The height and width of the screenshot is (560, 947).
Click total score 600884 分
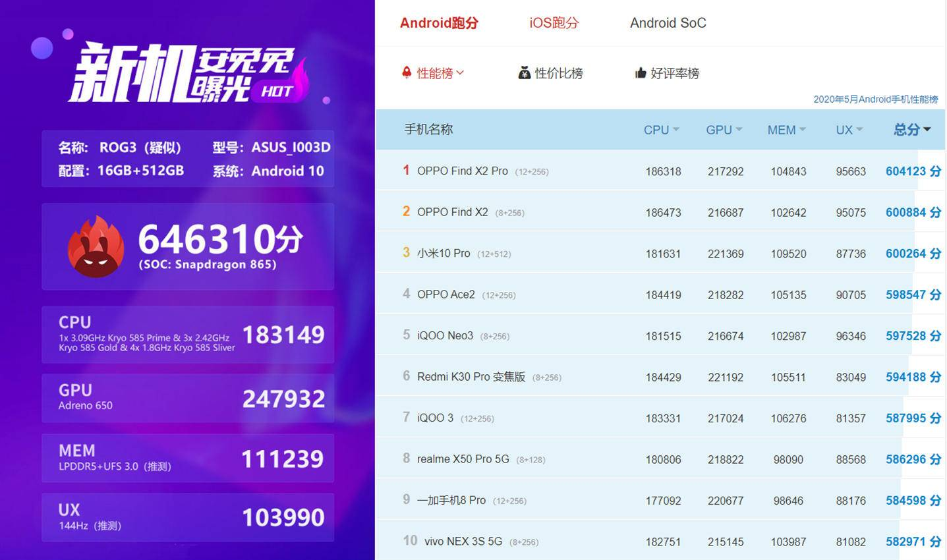pyautogui.click(x=913, y=212)
